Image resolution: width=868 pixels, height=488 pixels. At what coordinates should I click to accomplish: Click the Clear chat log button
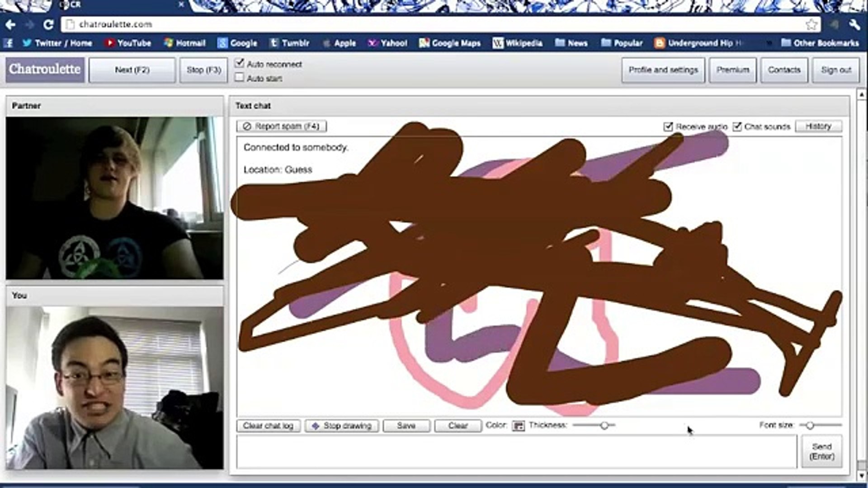[268, 426]
